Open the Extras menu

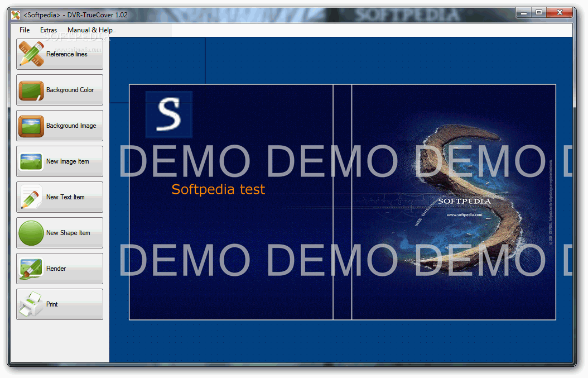pos(49,30)
